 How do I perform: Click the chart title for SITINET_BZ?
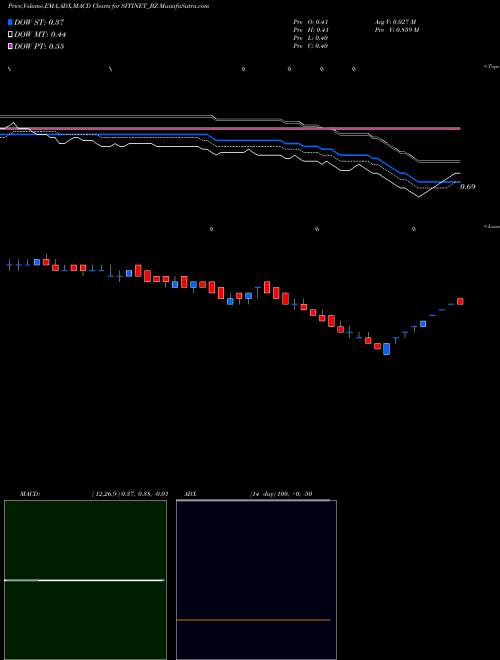pyautogui.click(x=109, y=6)
